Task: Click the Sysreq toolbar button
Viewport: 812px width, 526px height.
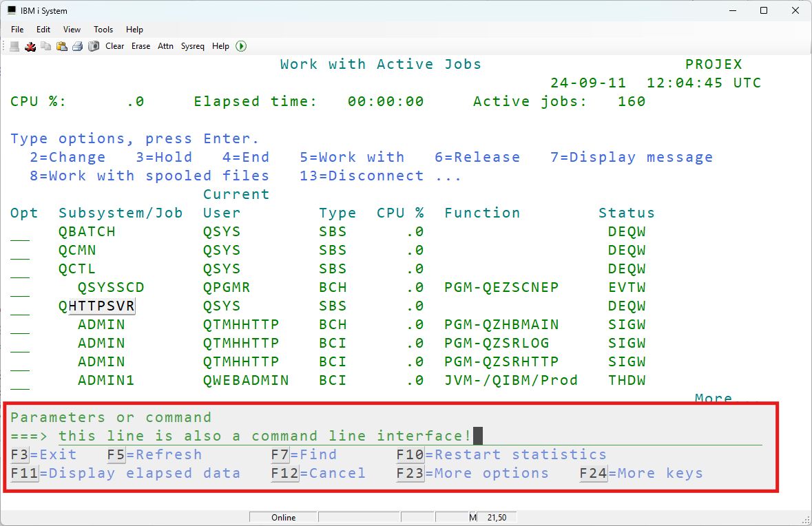Action: point(193,46)
